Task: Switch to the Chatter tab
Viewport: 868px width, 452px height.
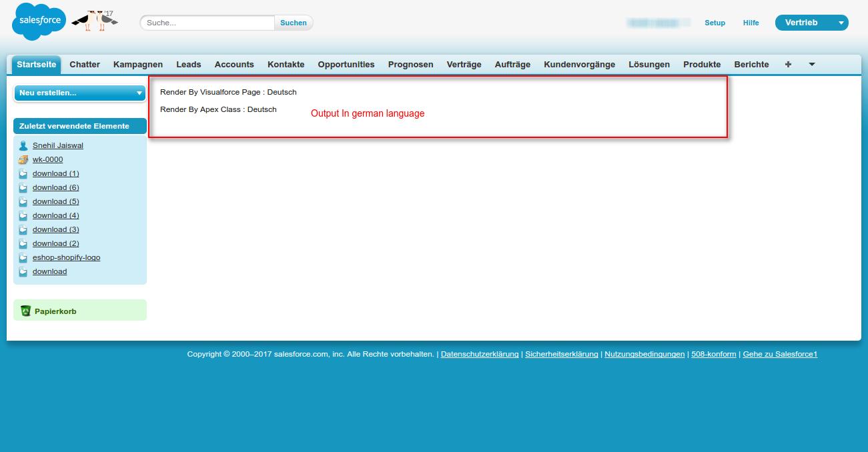Action: pos(85,65)
